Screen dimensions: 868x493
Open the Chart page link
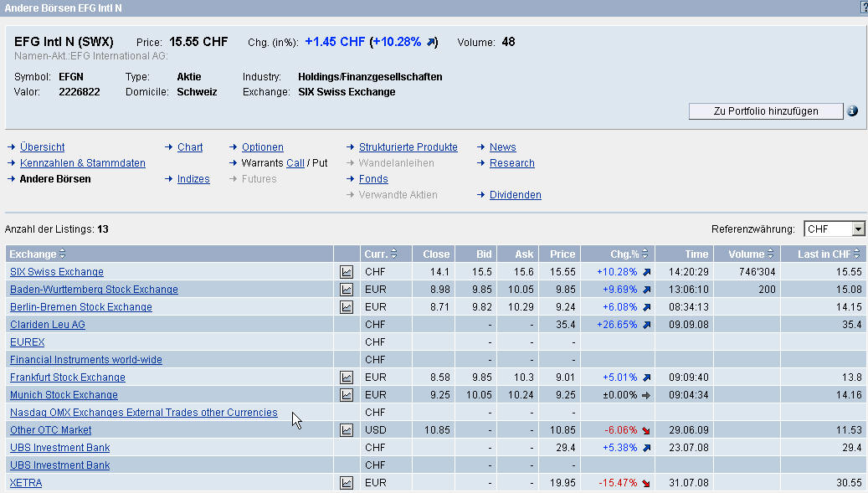point(190,147)
